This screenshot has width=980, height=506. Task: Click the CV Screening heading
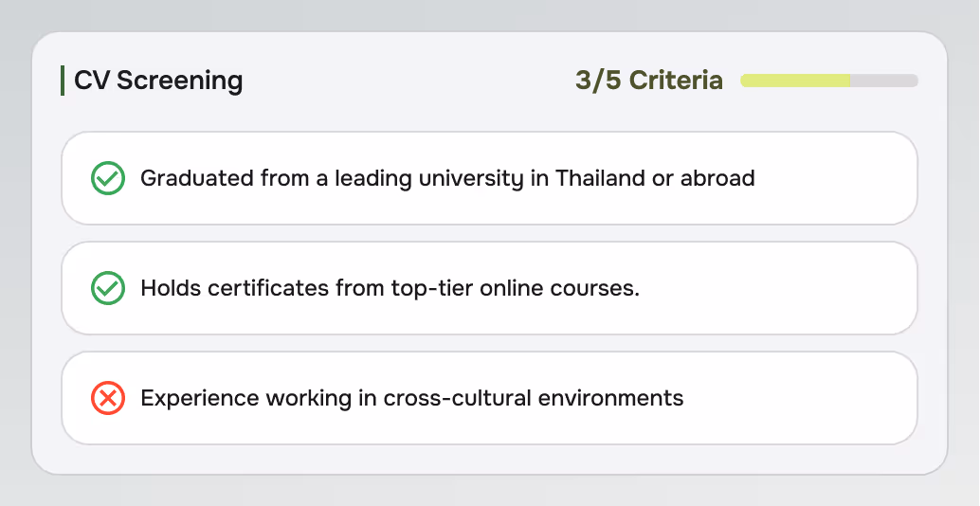(x=158, y=81)
